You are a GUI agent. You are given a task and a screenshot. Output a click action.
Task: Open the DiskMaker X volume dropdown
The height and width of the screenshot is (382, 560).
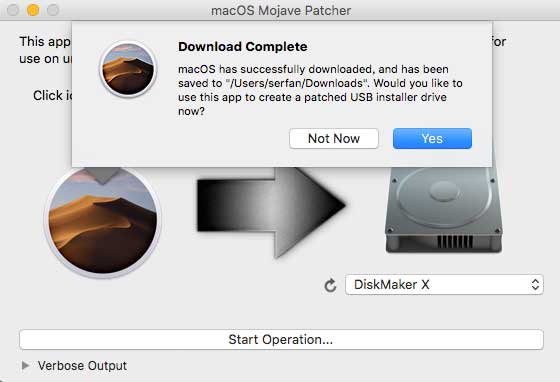coord(444,285)
